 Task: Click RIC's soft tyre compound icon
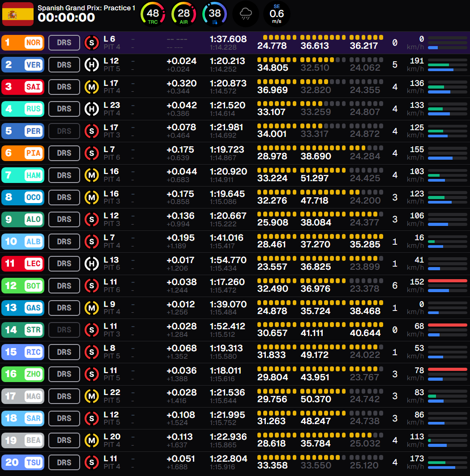coord(91,352)
